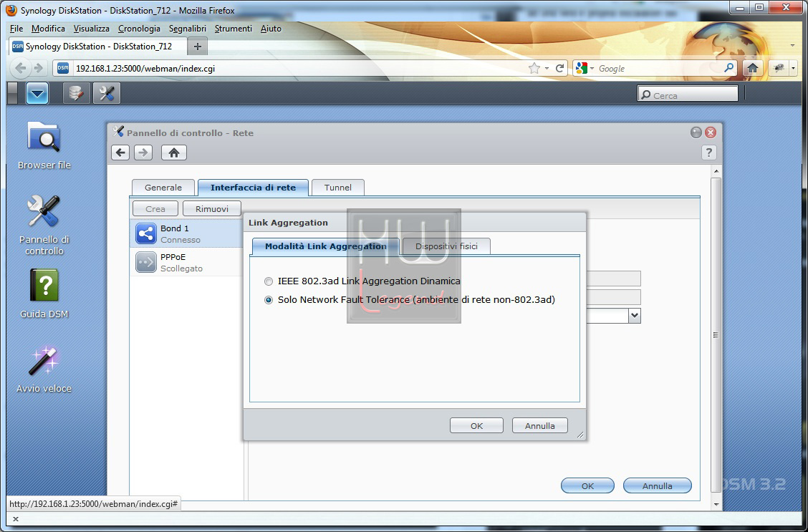Screen dimensions: 808x532
Task: Open Storage Manager icon in DSM taskbar
Action: [x=76, y=94]
